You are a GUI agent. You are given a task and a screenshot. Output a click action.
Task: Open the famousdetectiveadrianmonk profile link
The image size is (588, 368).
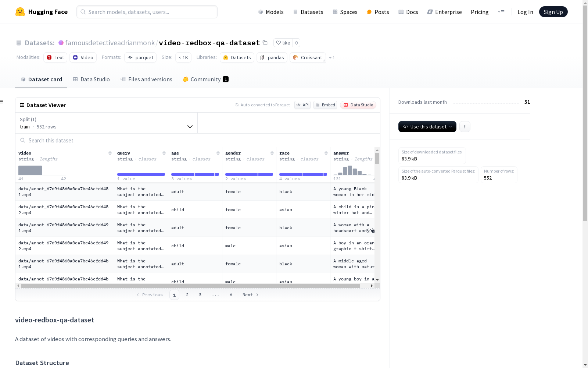click(110, 43)
